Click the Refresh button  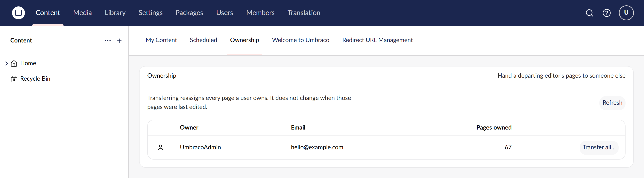pos(612,103)
